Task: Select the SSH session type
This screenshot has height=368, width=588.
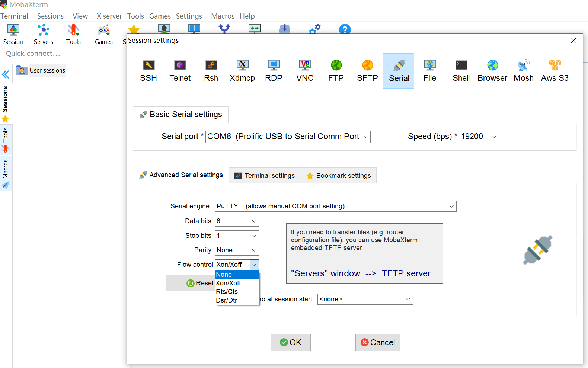Action: pyautogui.click(x=148, y=71)
